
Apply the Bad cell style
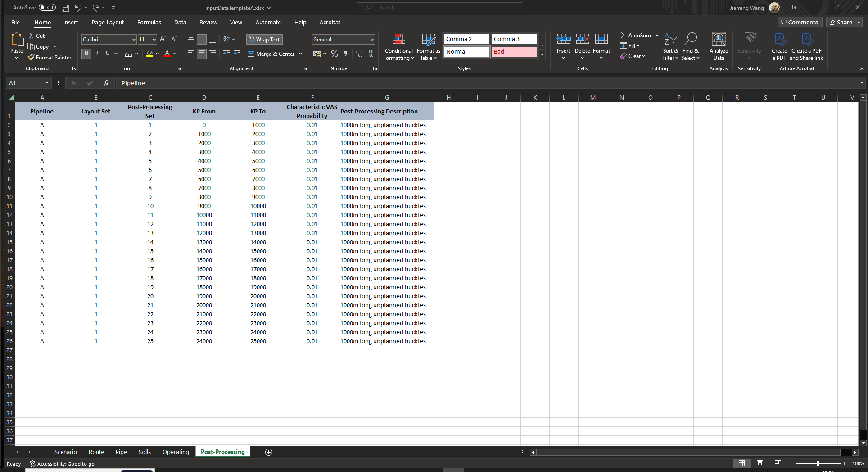tap(514, 52)
